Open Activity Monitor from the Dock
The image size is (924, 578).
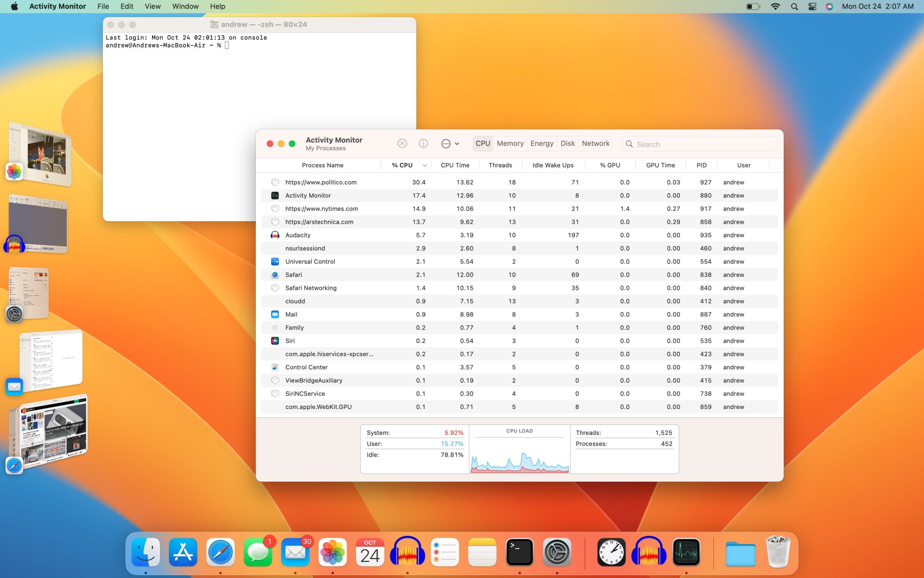(x=687, y=552)
